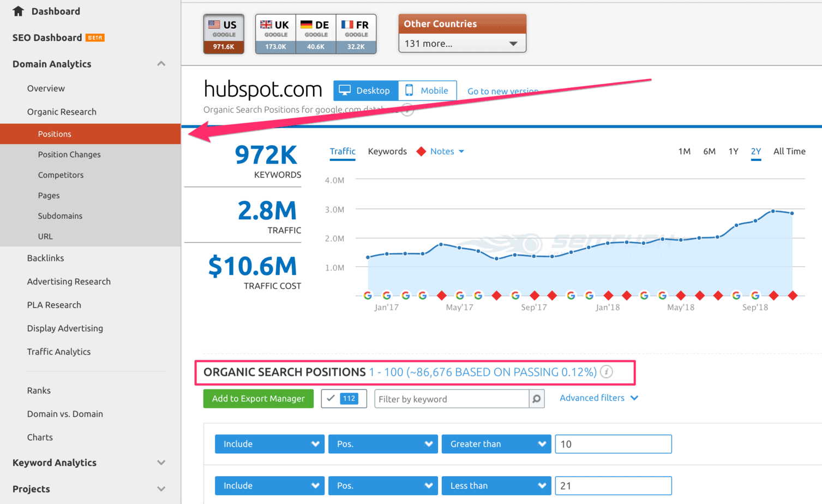The width and height of the screenshot is (822, 504).
Task: Collapse the Domain Analytics section
Action: click(x=161, y=64)
